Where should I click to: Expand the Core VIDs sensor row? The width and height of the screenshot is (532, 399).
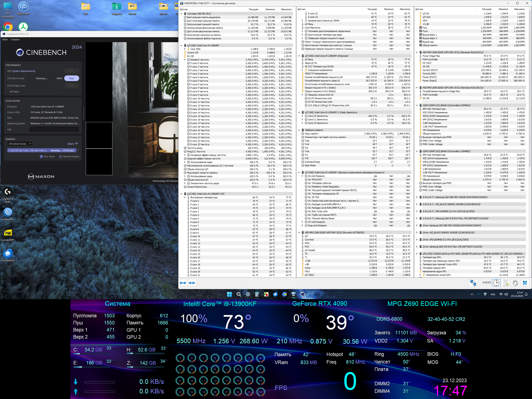pyautogui.click(x=185, y=49)
